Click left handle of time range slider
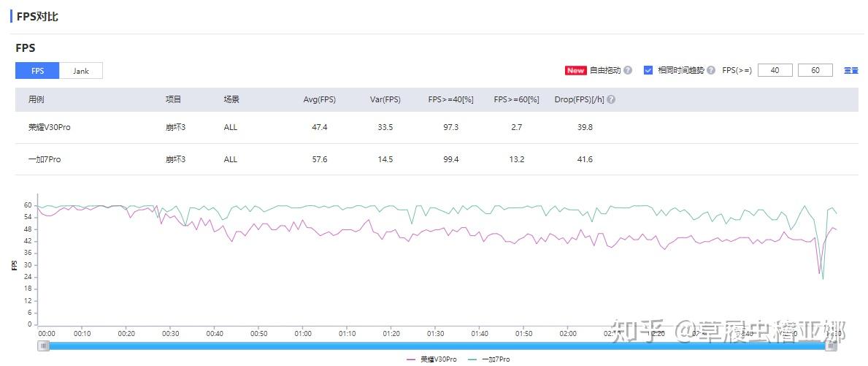This screenshot has width=868, height=366. coord(43,346)
